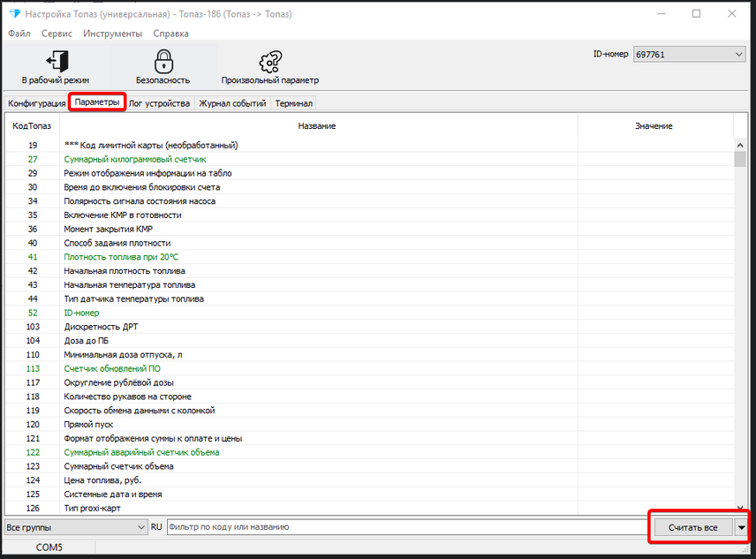Maximize the Настройка Топаз window
This screenshot has width=756, height=559.
pyautogui.click(x=696, y=14)
